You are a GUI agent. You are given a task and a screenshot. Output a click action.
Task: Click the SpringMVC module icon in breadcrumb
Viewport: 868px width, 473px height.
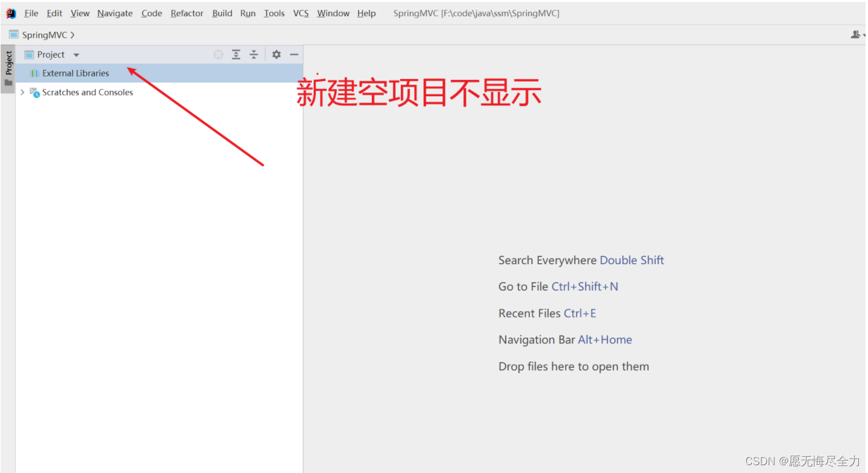tap(13, 35)
